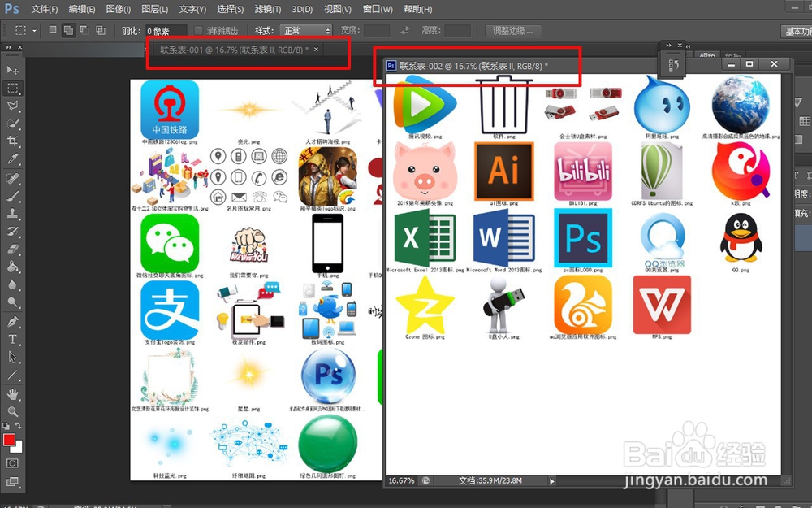Viewport: 812px width, 508px height.
Task: Select the Clone Stamp tool
Action: pos(12,214)
